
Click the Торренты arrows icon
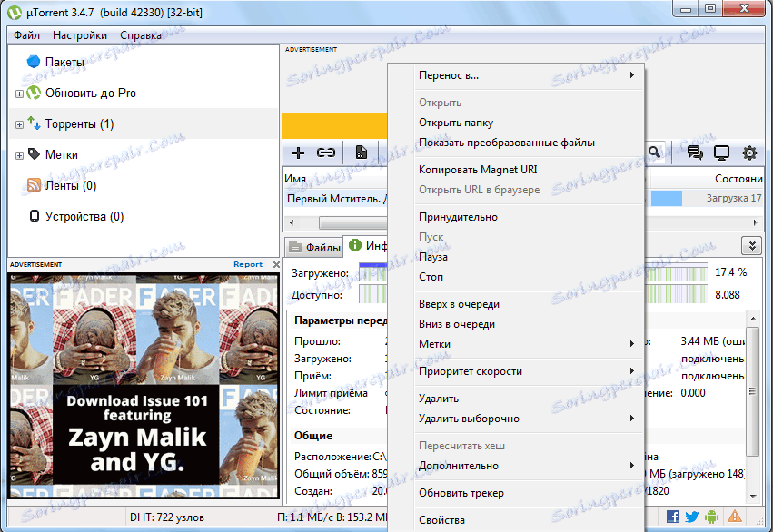tap(34, 123)
